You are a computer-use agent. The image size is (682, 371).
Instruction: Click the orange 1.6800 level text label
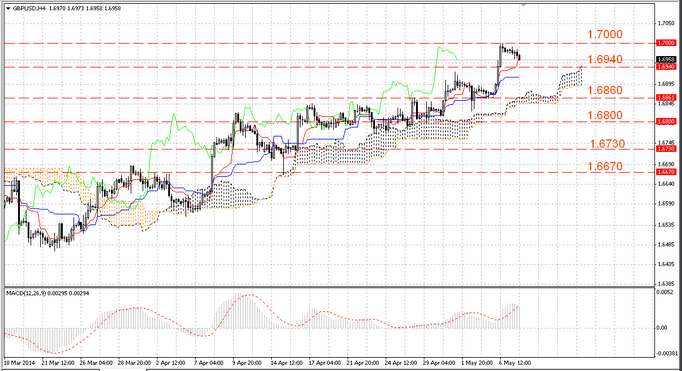coord(605,115)
